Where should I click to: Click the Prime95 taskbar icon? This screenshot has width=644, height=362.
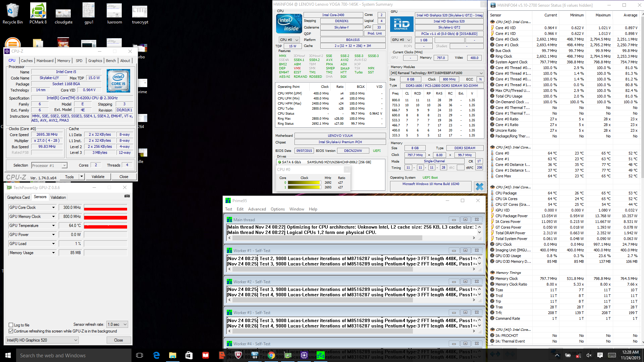coord(320,355)
